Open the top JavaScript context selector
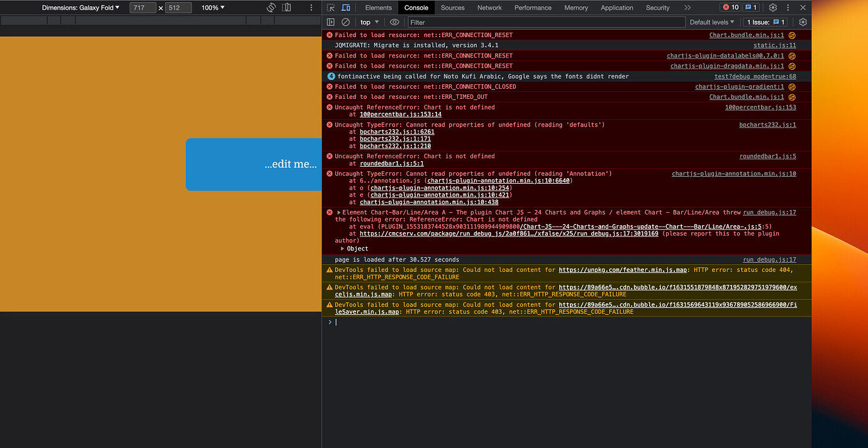The image size is (868, 448). (369, 22)
